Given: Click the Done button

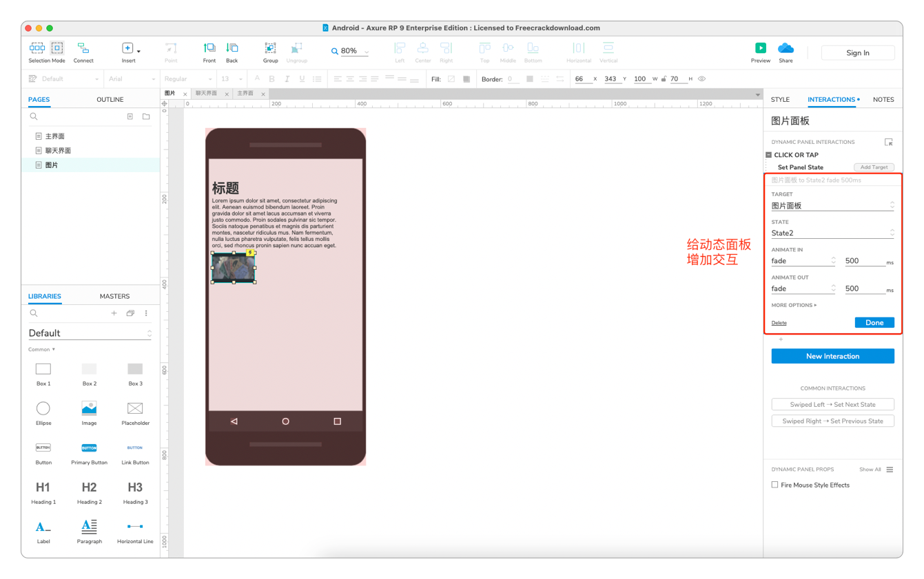Looking at the screenshot, I should click(x=874, y=322).
